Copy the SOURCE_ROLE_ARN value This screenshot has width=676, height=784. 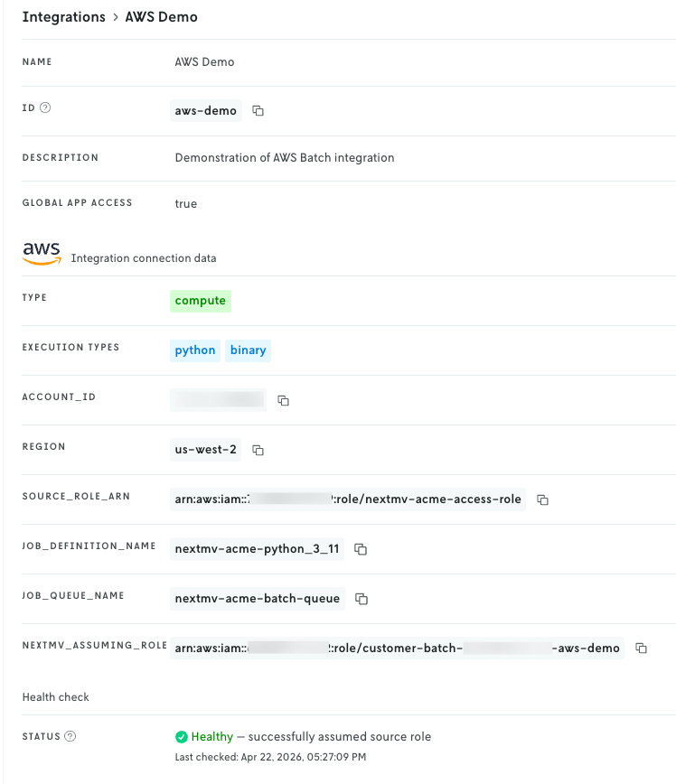[542, 499]
